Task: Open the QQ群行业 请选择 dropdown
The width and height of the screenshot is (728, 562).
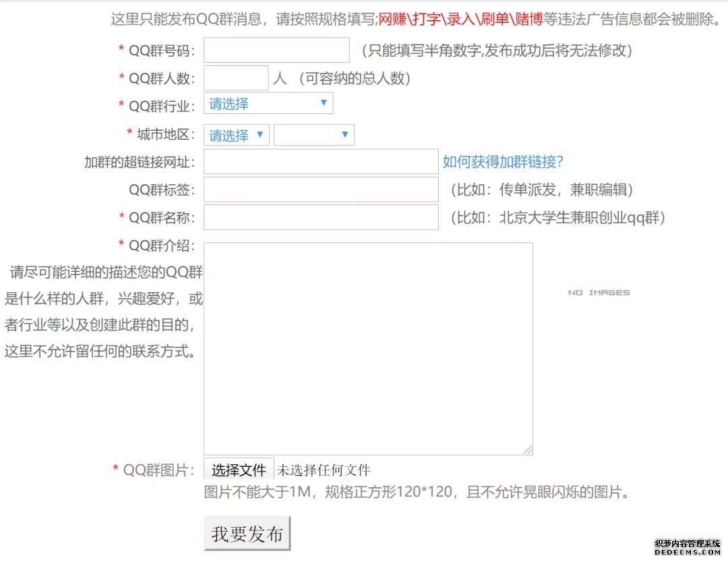Action: [268, 103]
